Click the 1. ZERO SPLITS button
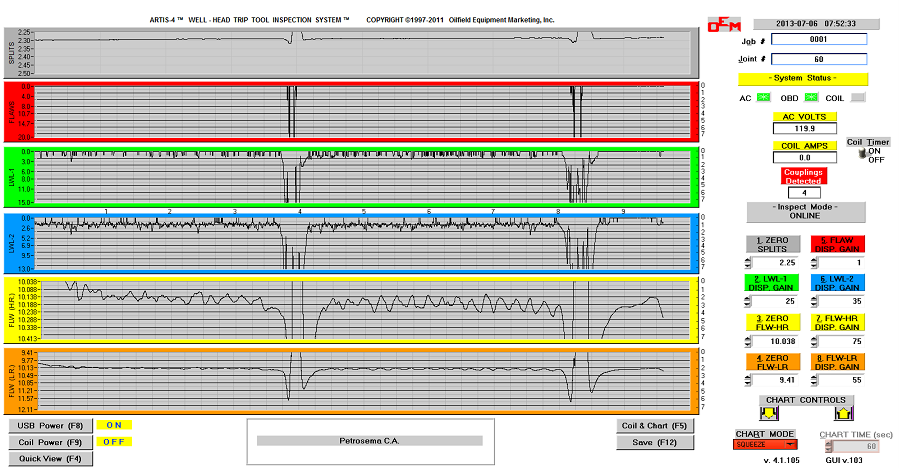Screen dimensions: 900x470 point(773,244)
